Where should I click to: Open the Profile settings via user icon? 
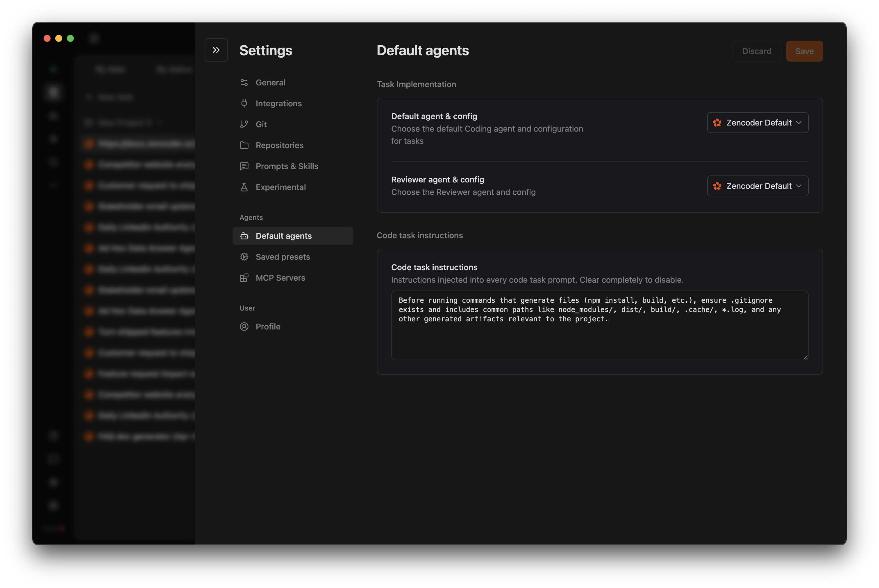tap(244, 326)
